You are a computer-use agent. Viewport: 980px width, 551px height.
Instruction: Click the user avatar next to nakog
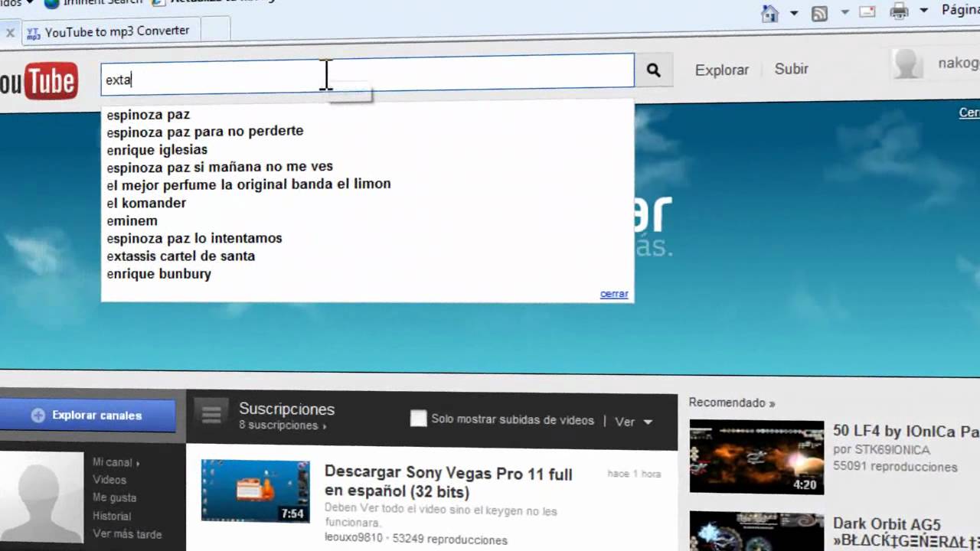[908, 64]
